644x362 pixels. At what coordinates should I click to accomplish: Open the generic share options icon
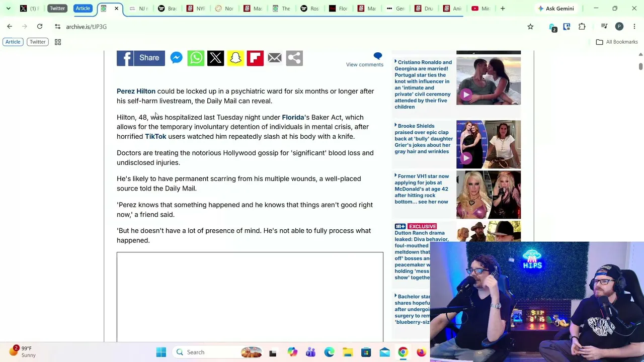click(x=294, y=58)
